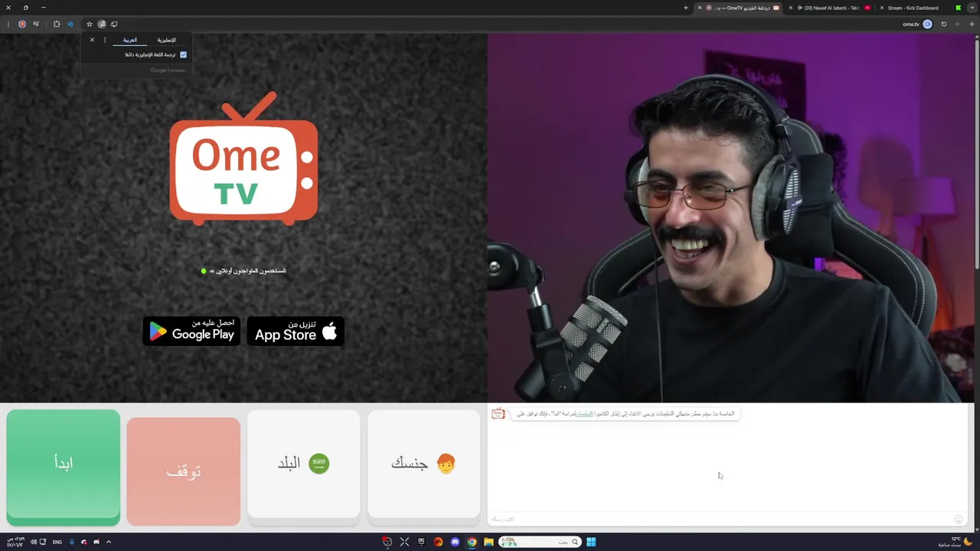The height and width of the screenshot is (551, 980).
Task: Open the taskbar clock and date
Action: [15, 542]
